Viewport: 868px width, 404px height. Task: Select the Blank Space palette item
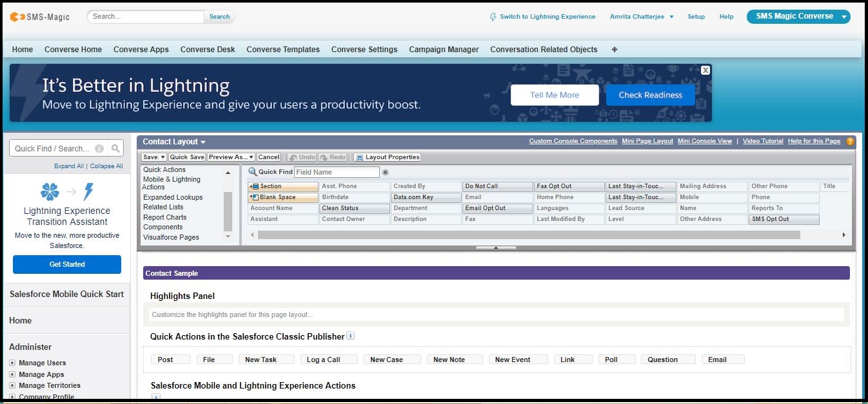(283, 197)
